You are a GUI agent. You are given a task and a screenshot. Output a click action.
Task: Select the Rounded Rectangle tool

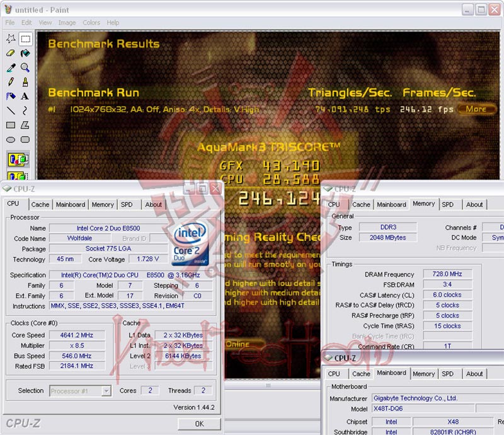[25, 139]
